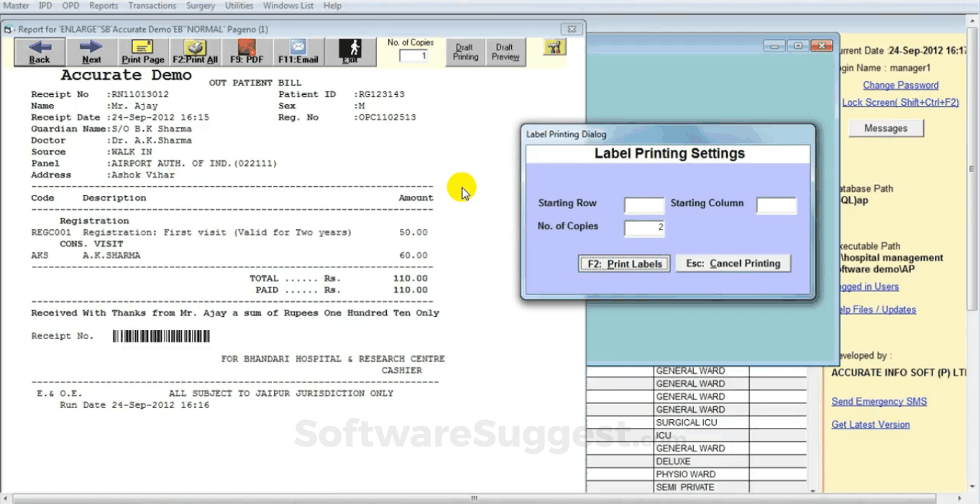Cancel printing via Esc: Cancel Printing
Image resolution: width=980 pixels, height=504 pixels.
[x=733, y=263]
